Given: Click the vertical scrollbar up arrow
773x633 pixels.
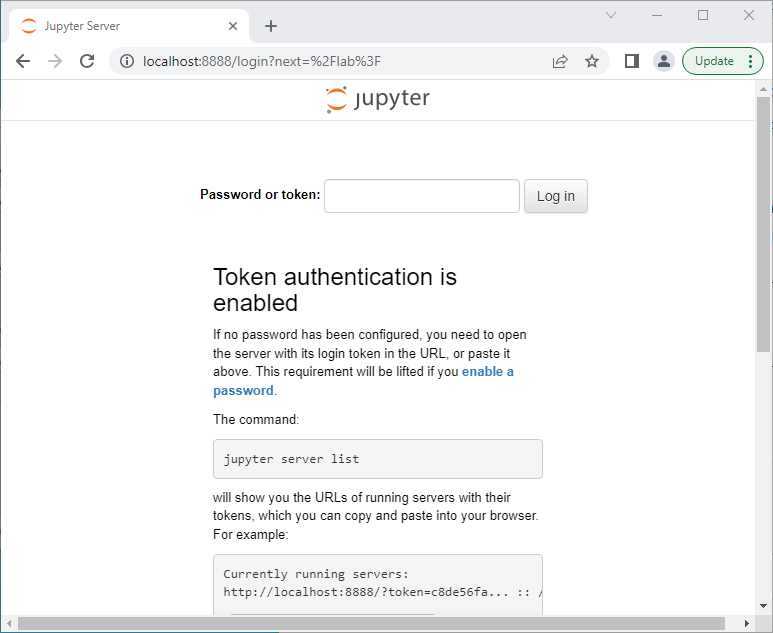Looking at the screenshot, I should point(763,89).
